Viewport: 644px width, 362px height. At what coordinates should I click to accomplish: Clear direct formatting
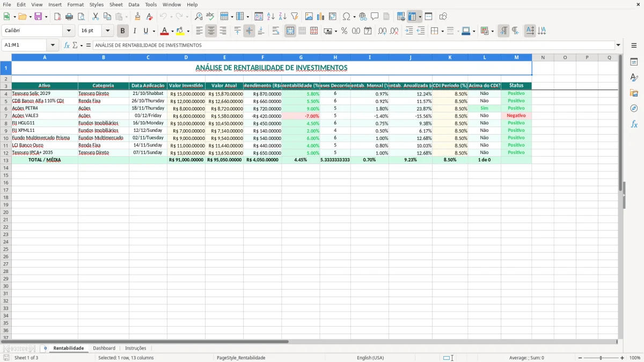149,17
